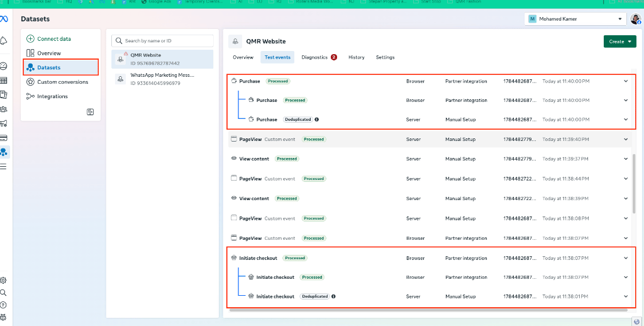
Task: Select the QMR Website dataset in list
Action: (163, 59)
